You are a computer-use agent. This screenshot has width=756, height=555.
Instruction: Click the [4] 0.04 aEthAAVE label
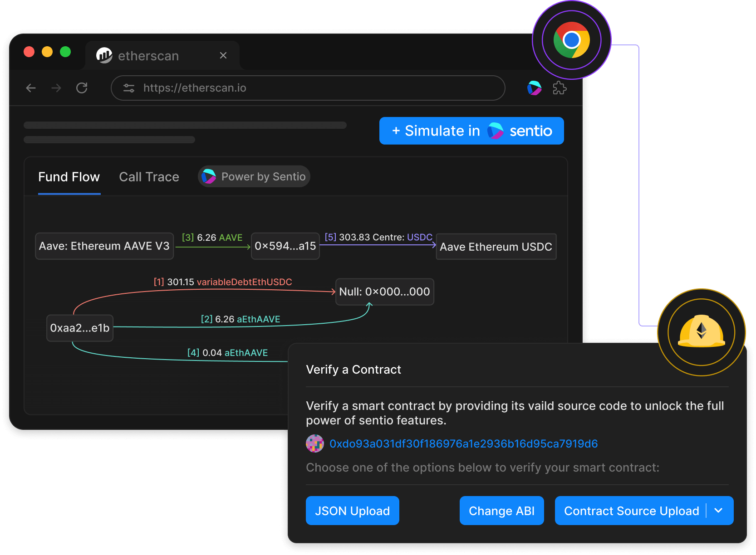click(227, 353)
